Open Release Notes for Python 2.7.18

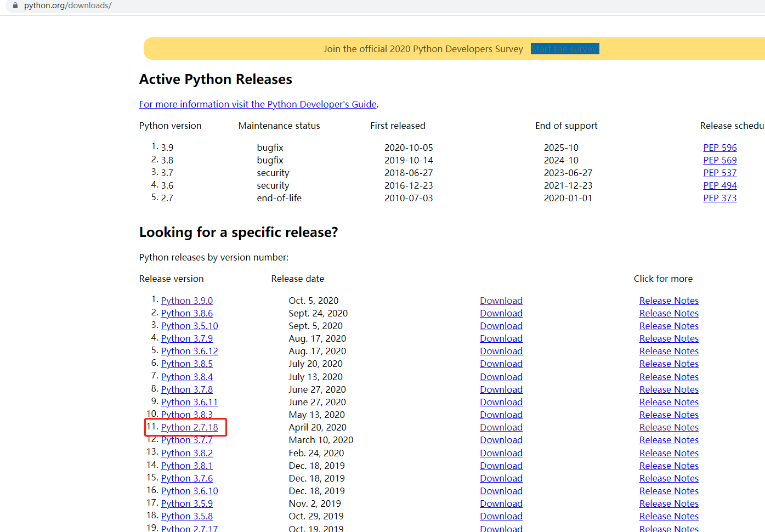coord(669,427)
